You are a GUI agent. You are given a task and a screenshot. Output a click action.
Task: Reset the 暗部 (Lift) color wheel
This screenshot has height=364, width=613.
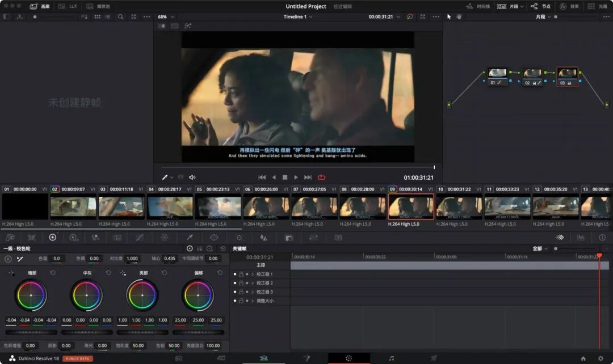(53, 273)
